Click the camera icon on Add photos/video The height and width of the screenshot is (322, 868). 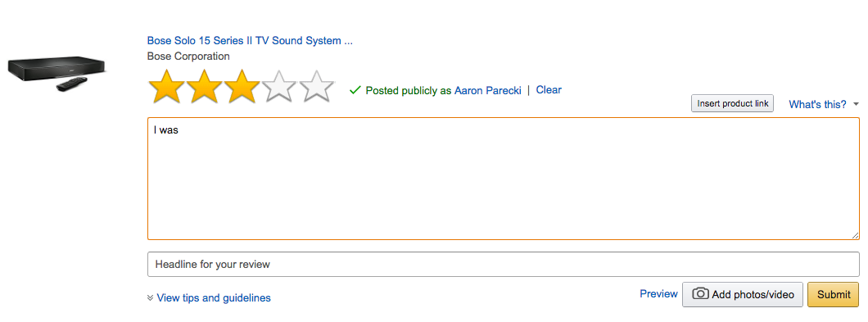[x=700, y=294]
